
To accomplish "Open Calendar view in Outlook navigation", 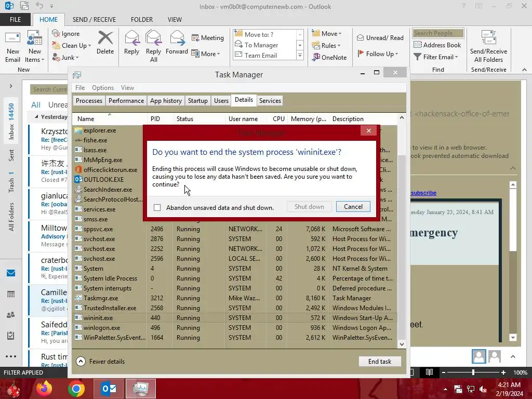I will click(x=11, y=294).
